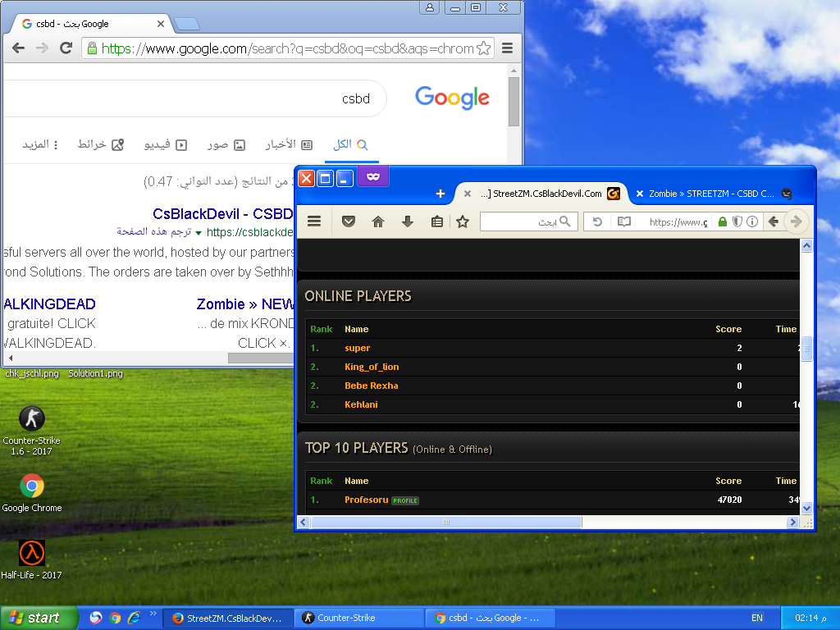Click green PROFILE badge next to Profesoru
This screenshot has height=630, width=840.
[405, 501]
